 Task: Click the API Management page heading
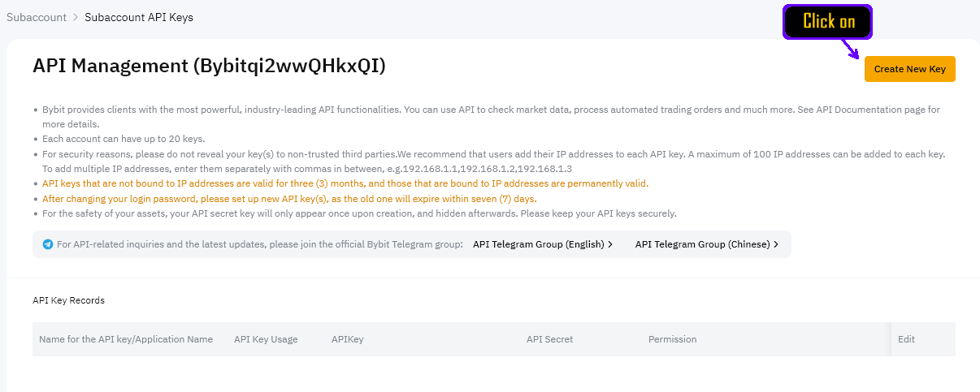coord(209,67)
